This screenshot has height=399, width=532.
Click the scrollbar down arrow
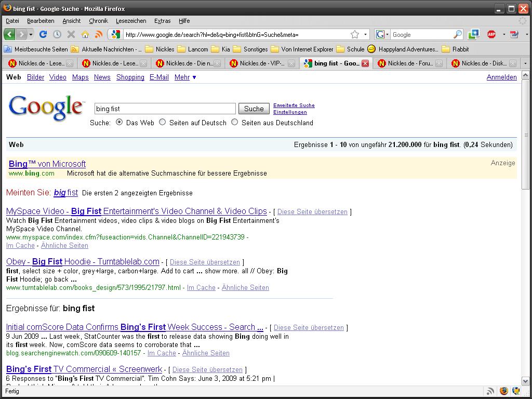point(525,381)
